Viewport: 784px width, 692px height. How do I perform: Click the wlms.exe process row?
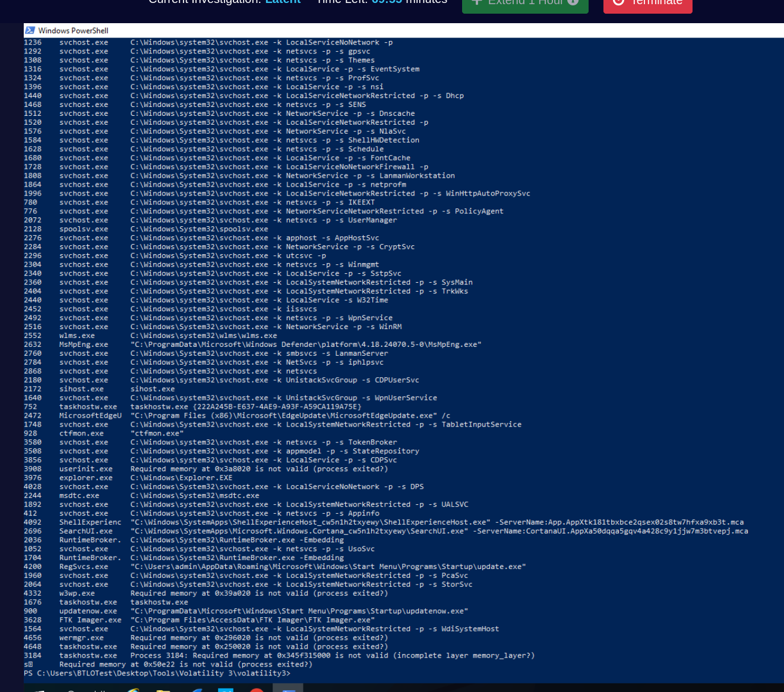point(77,336)
